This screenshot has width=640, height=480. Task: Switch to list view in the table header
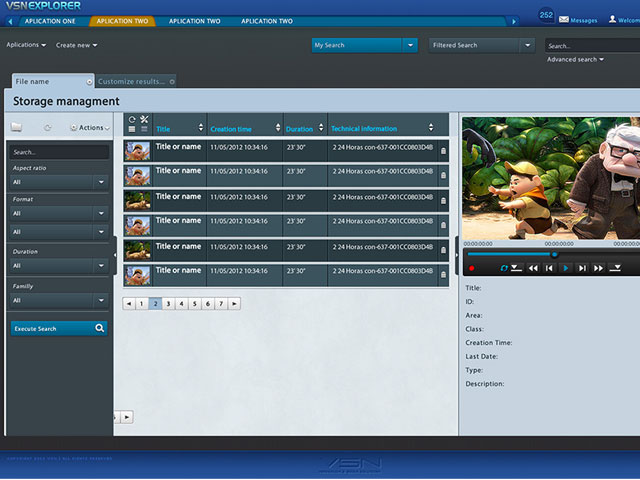132,129
